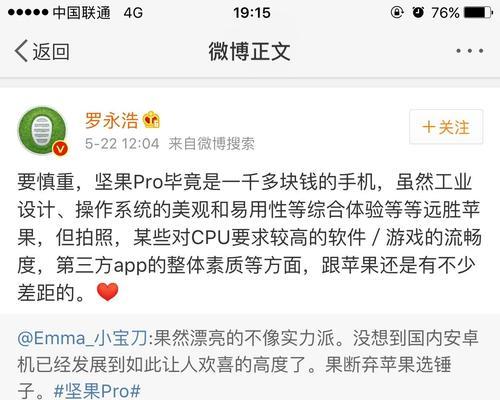500x400 pixels.
Task: Tap the battery icon in status bar
Action: (x=478, y=13)
